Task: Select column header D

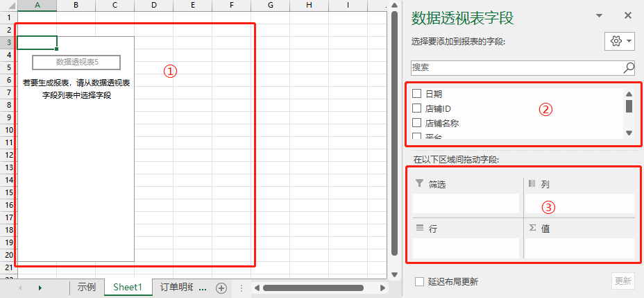Action: [x=153, y=5]
